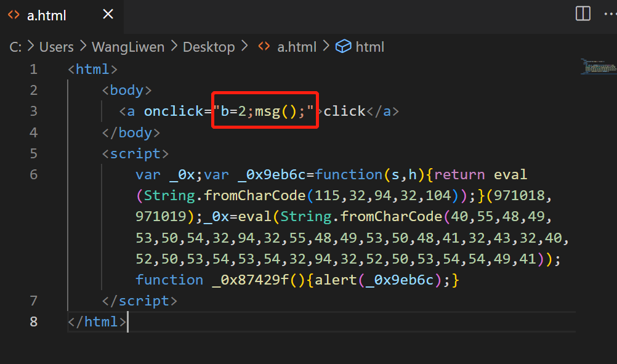Click the html symbol breadcrumb
617x364 pixels.
369,47
